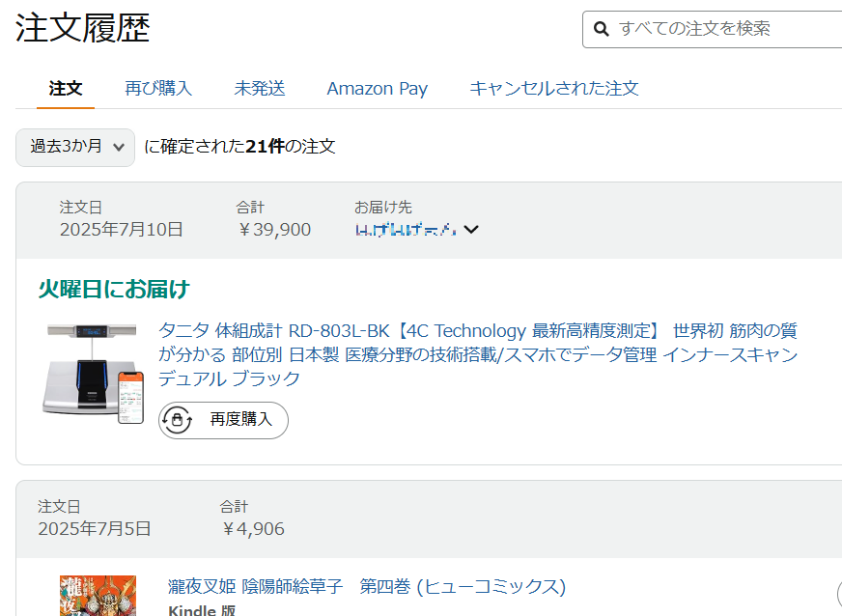This screenshot has height=616, width=842.
Task: Click the 再度購入 button
Action: [223, 420]
